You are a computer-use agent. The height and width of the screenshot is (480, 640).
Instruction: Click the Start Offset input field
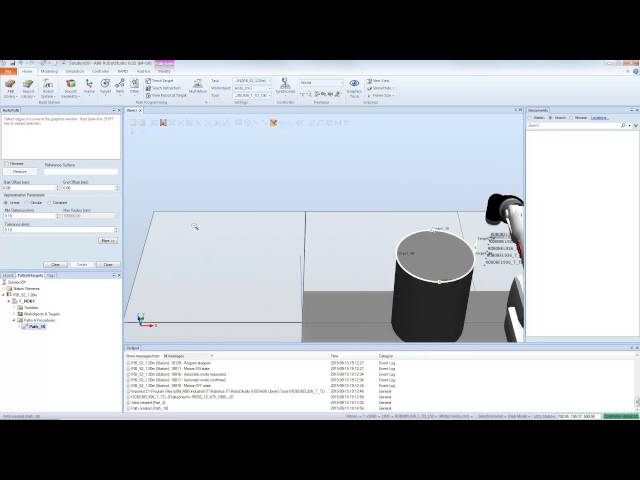click(31, 188)
